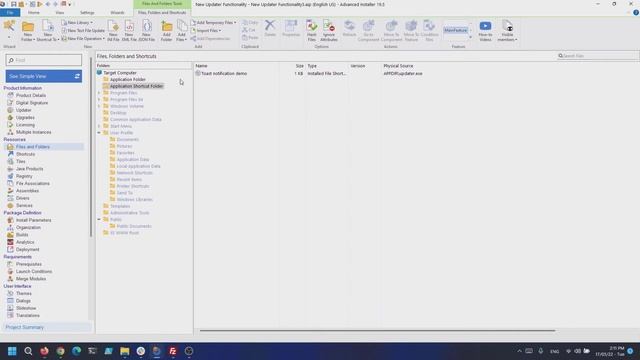640x360 pixels.
Task: Sort by the Physical Source column header
Action: point(398,66)
